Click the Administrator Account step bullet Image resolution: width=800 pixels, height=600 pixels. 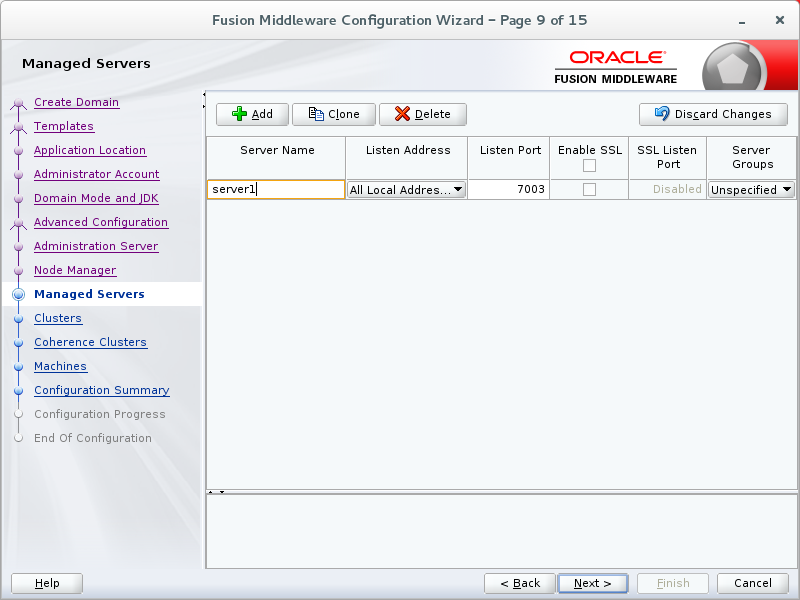[19, 175]
